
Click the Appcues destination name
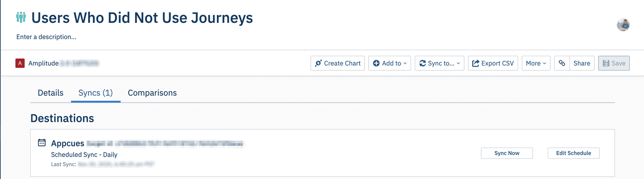coord(67,143)
